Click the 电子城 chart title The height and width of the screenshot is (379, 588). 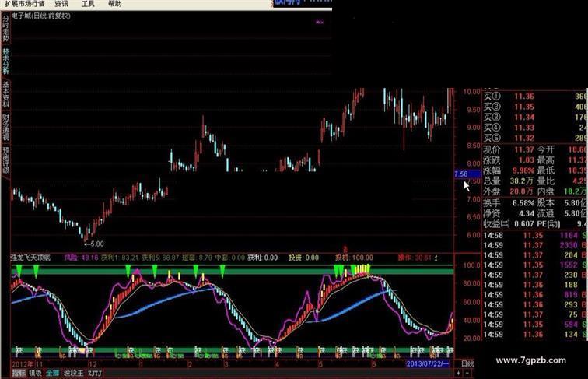click(x=41, y=16)
